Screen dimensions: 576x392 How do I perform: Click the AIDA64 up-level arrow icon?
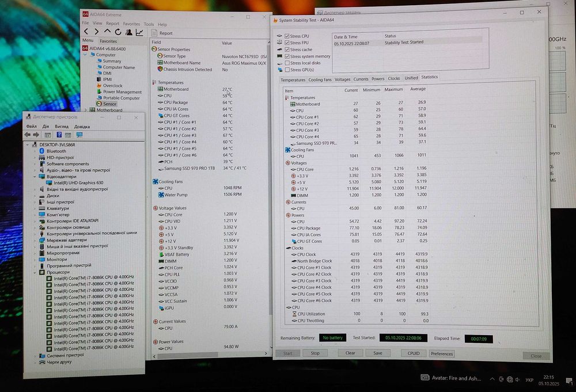coord(107,32)
